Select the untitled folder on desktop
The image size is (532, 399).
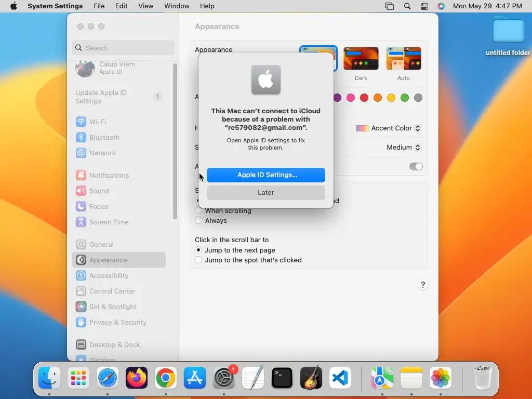(508, 36)
